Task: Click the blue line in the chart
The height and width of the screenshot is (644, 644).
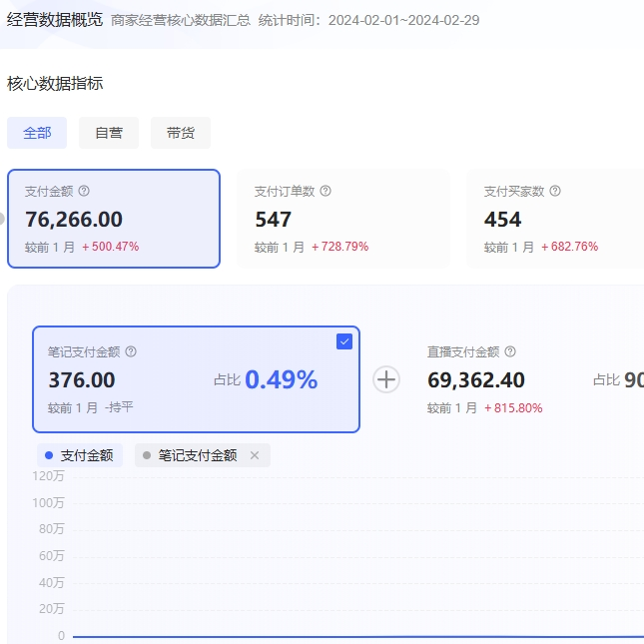Action: click(x=349, y=636)
